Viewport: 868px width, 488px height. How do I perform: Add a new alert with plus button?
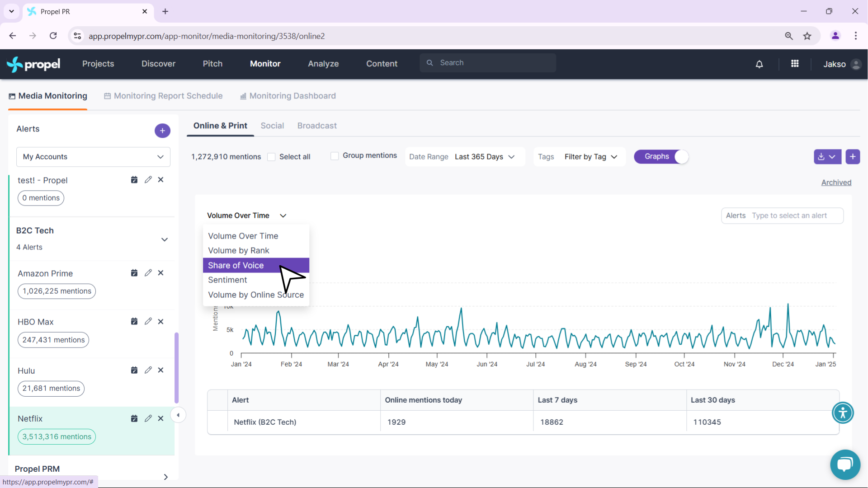(x=162, y=131)
